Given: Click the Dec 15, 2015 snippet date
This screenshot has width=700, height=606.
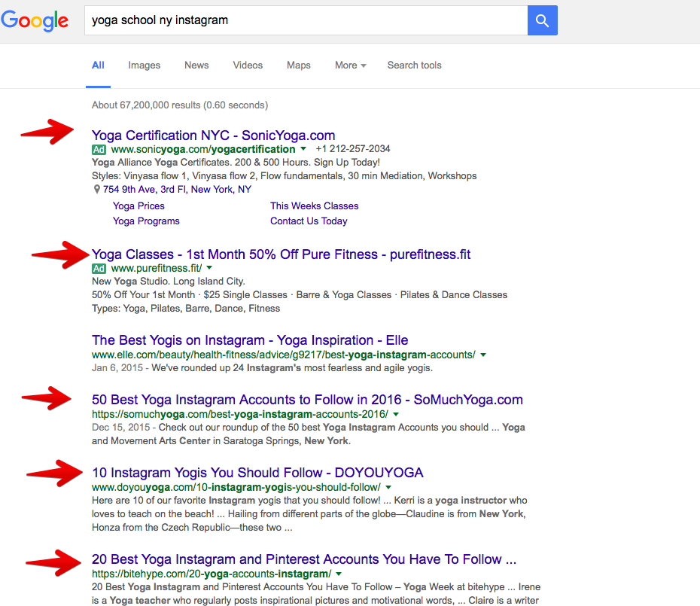Looking at the screenshot, I should click(120, 428).
